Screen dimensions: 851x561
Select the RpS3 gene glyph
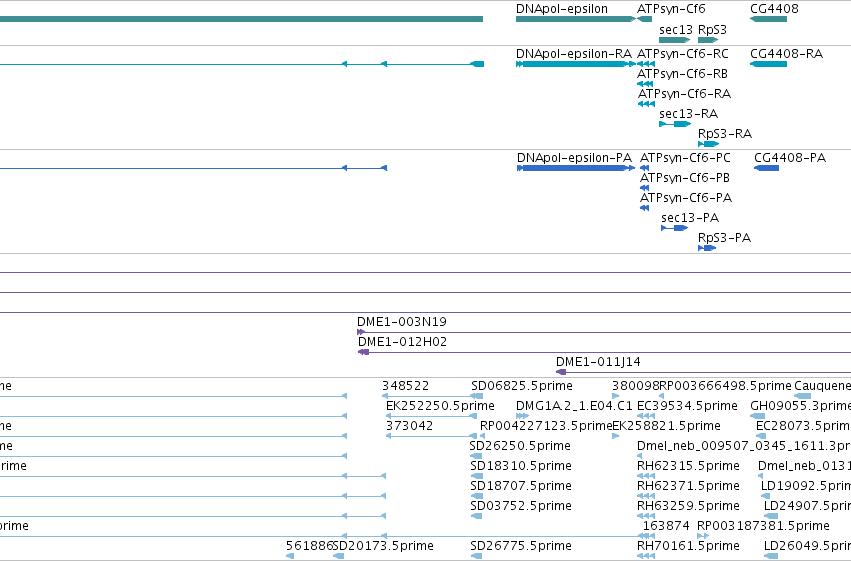tap(708, 40)
